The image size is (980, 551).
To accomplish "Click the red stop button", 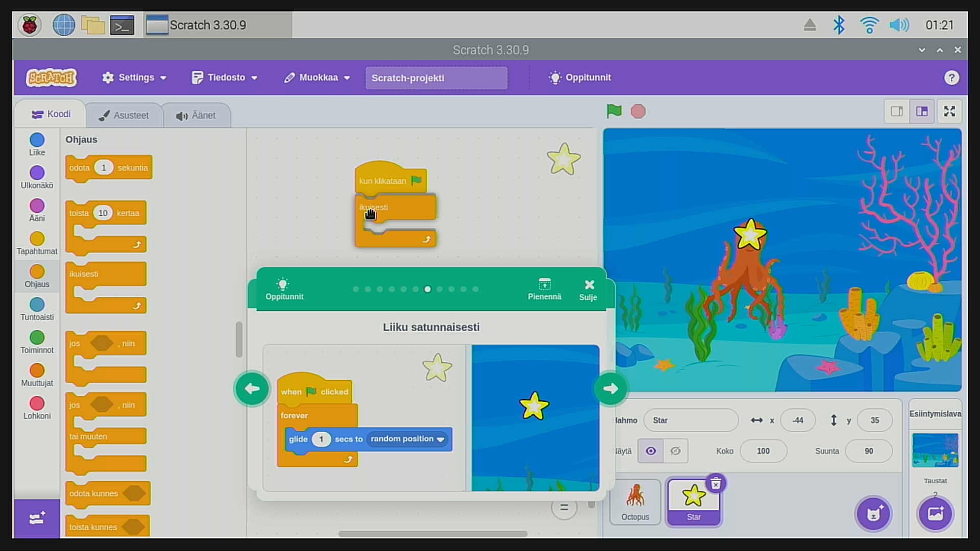I will [638, 111].
